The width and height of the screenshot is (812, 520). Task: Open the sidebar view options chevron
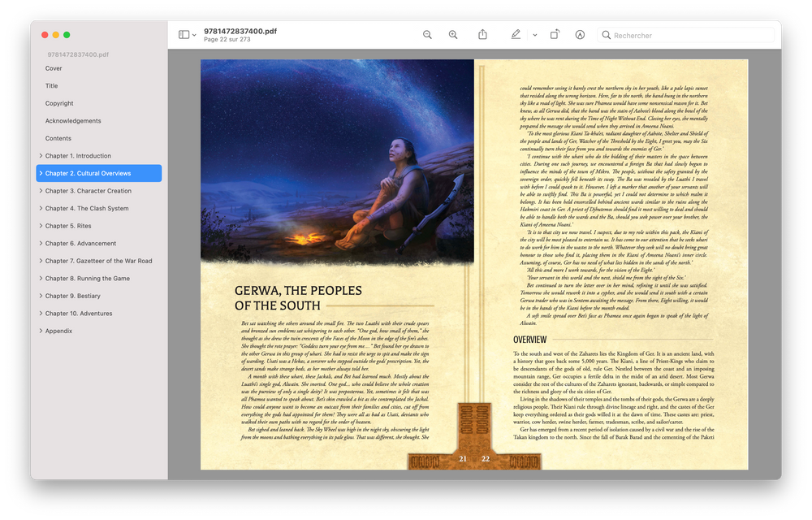[x=194, y=36]
